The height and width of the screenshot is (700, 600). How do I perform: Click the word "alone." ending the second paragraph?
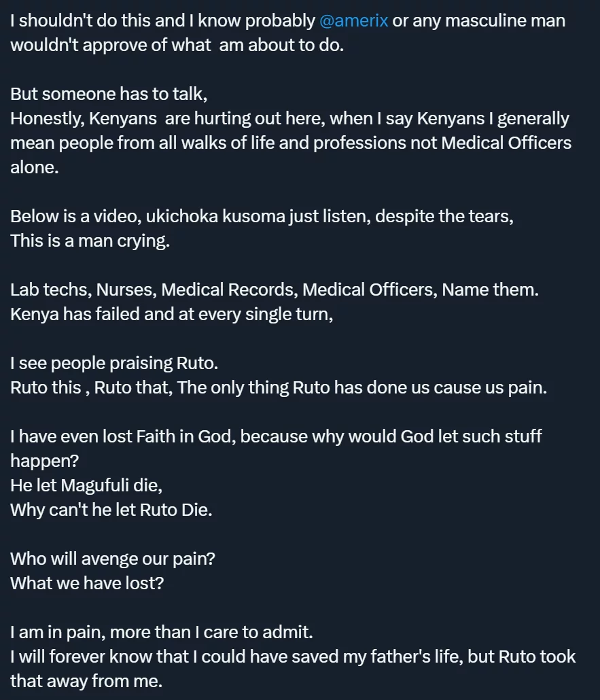(35, 167)
